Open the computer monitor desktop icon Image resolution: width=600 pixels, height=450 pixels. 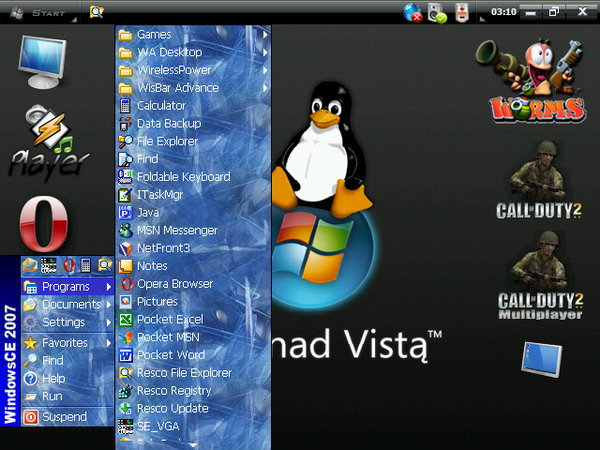(x=42, y=62)
